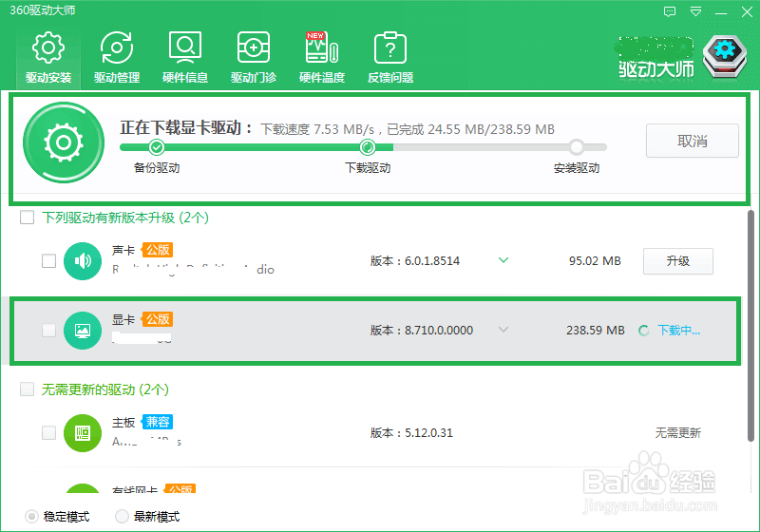Select 最新模式 radio button
Image resolution: width=760 pixels, height=532 pixels.
pos(123,517)
